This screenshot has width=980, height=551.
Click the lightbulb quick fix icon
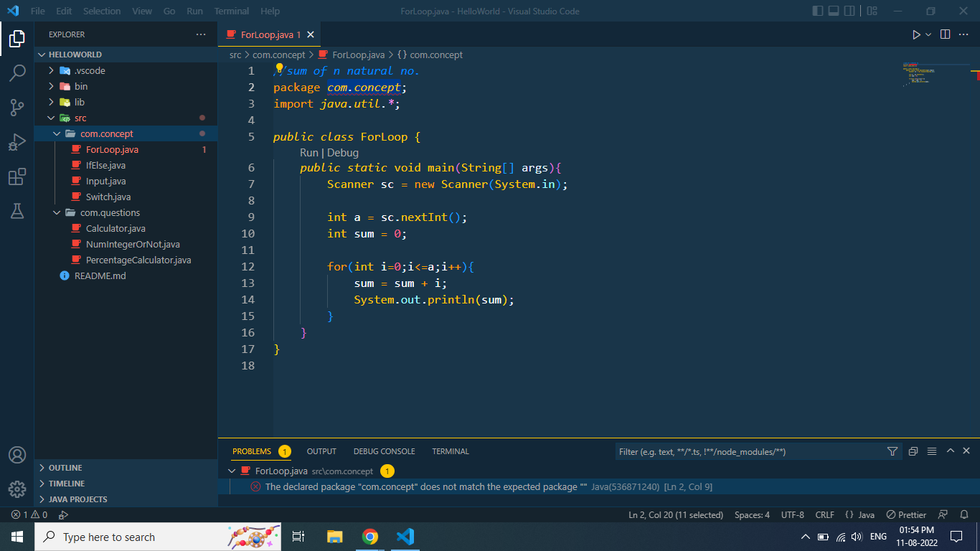click(280, 69)
